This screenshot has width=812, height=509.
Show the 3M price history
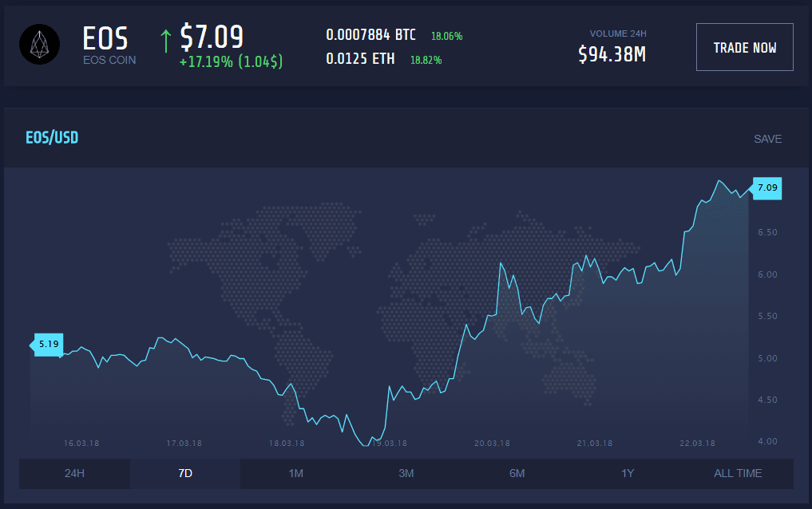point(406,473)
